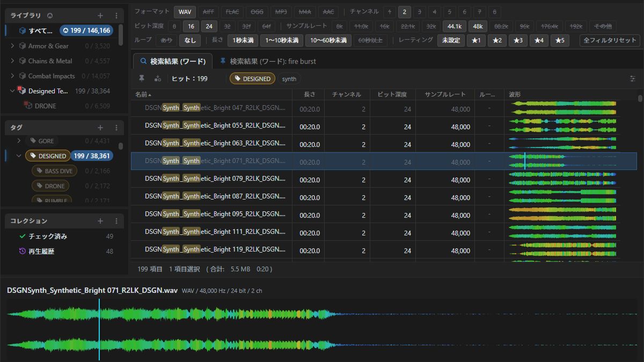The width and height of the screenshot is (644, 362).
Task: Click the GORE tag chip
Action: tap(42, 141)
